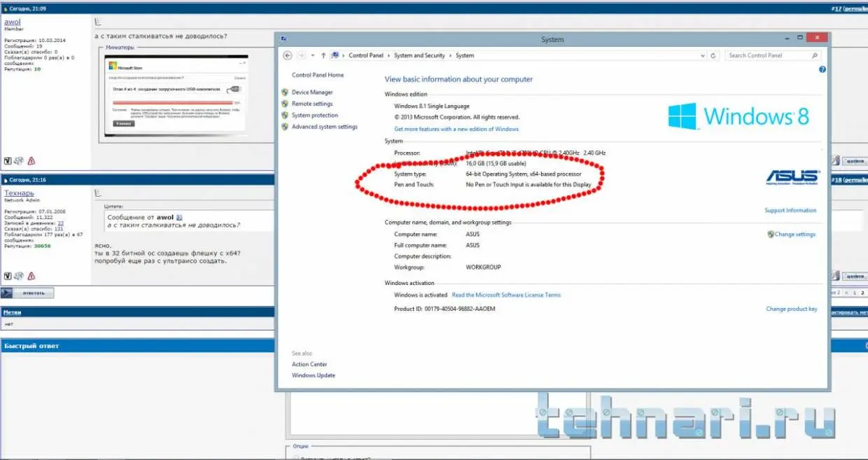
Task: Open Remote settings link
Action: 312,104
